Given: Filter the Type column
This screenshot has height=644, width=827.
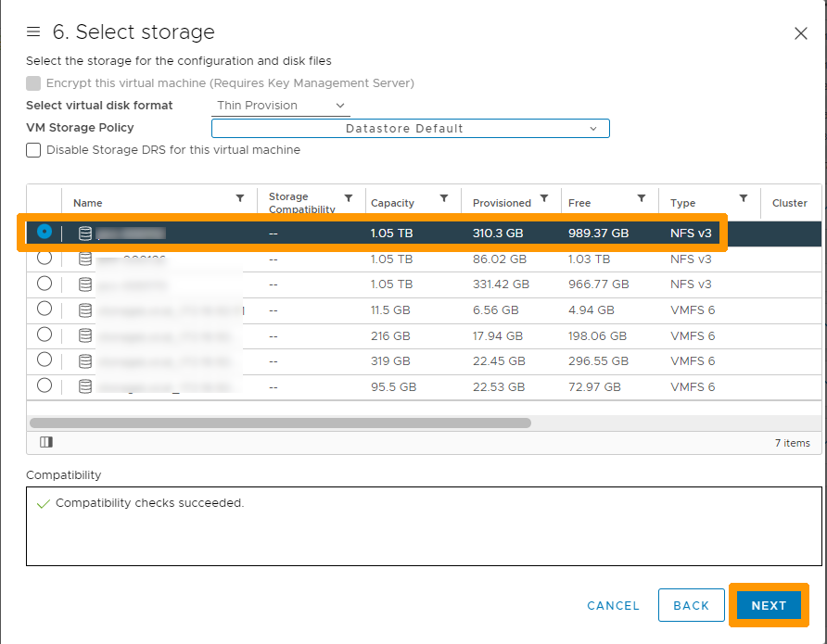Looking at the screenshot, I should [x=744, y=198].
